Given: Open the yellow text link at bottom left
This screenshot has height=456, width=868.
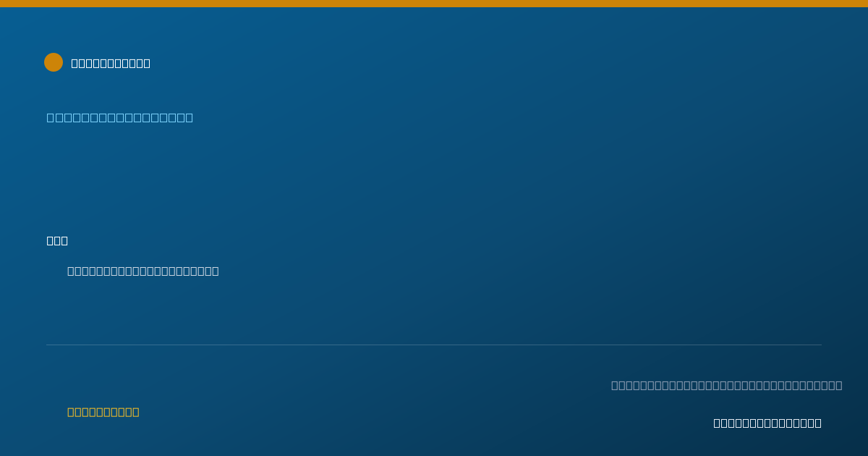Looking at the screenshot, I should pos(103,412).
